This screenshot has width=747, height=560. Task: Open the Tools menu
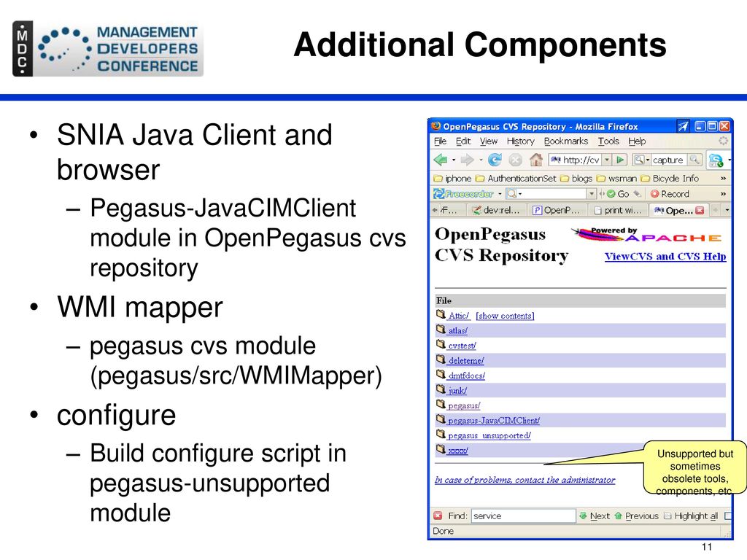tap(608, 141)
